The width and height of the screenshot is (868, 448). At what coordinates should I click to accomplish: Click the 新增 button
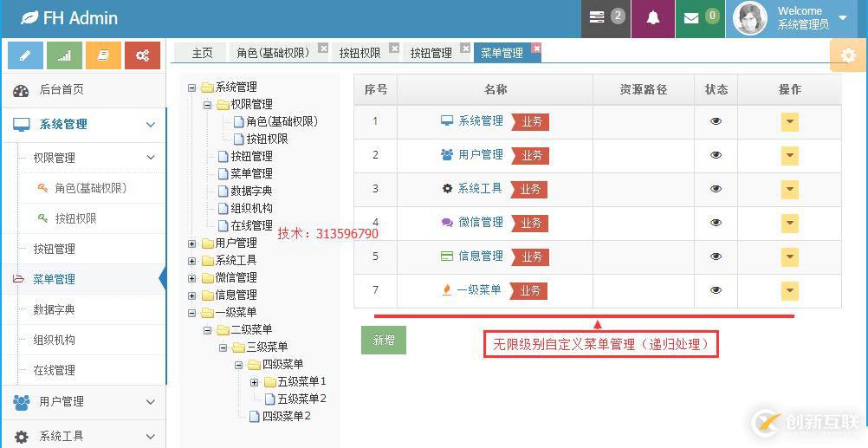[383, 340]
